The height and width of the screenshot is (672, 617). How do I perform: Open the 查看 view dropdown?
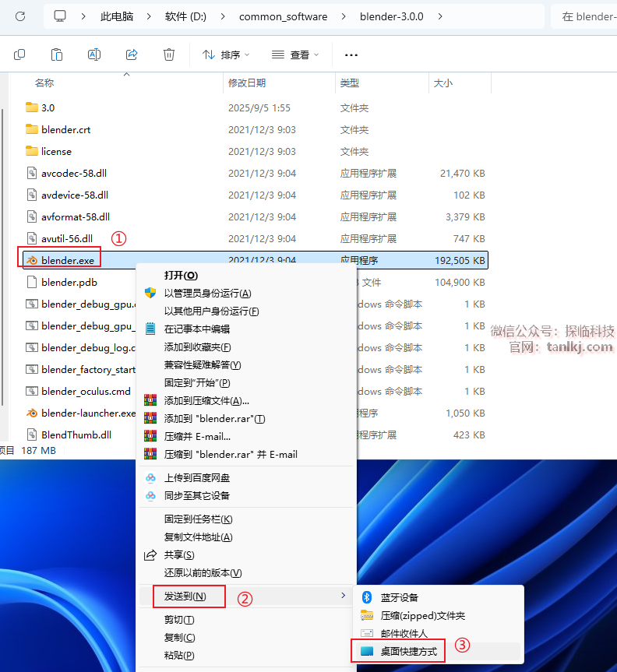click(x=295, y=55)
